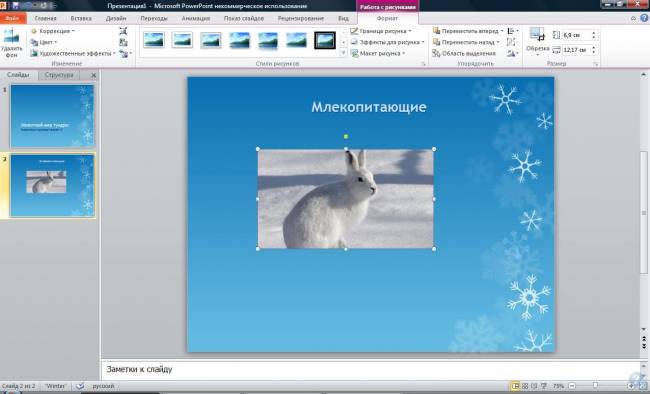The width and height of the screenshot is (650, 394).
Task: Switch to Normal view in status bar
Action: click(515, 386)
